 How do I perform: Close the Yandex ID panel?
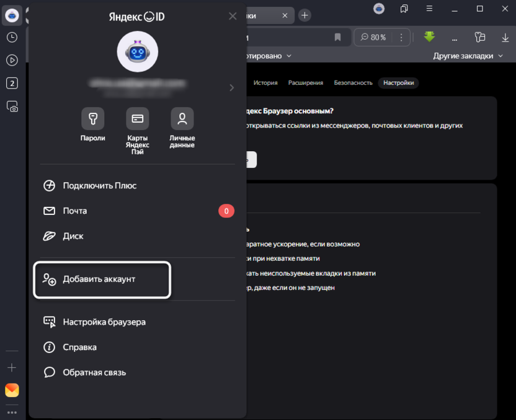click(x=233, y=16)
